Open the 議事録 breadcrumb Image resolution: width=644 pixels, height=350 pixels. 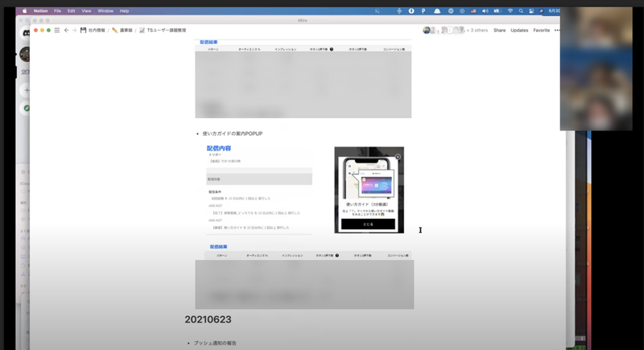coord(122,31)
